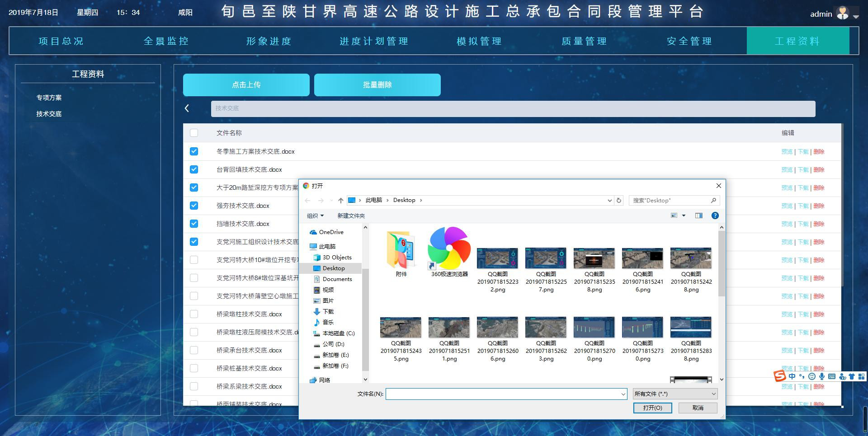Open the 项目总况 tab
Screen dimensions: 868x436
tap(61, 41)
